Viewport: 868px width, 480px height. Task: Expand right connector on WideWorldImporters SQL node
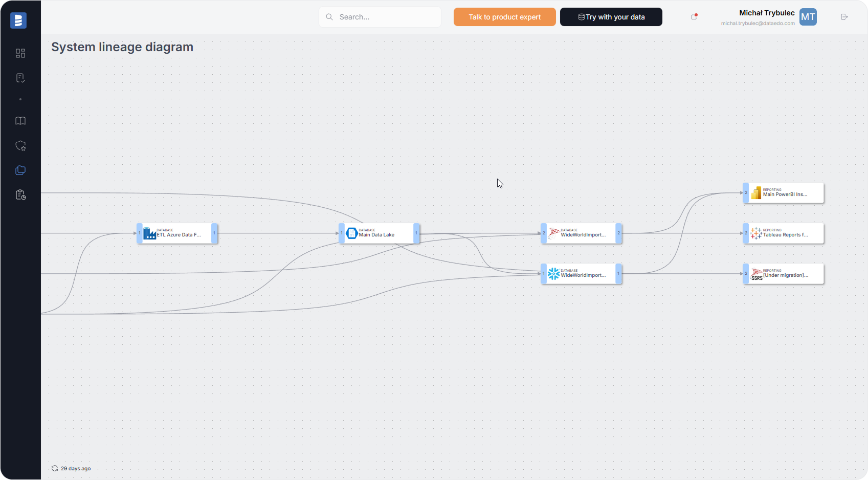coord(618,233)
